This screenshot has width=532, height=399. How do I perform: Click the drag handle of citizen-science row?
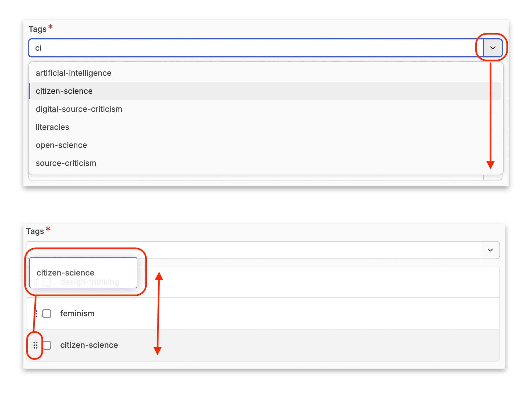[x=35, y=345]
